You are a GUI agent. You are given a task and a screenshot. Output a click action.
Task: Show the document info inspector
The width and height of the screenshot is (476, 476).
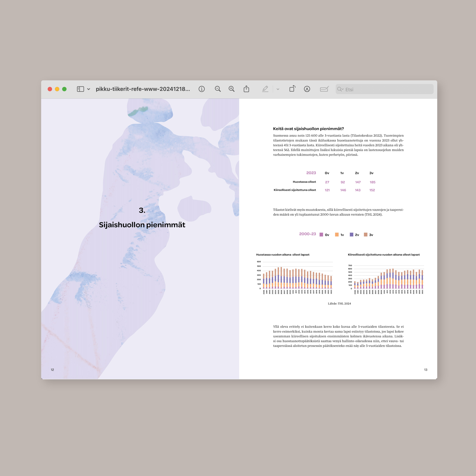click(x=202, y=89)
